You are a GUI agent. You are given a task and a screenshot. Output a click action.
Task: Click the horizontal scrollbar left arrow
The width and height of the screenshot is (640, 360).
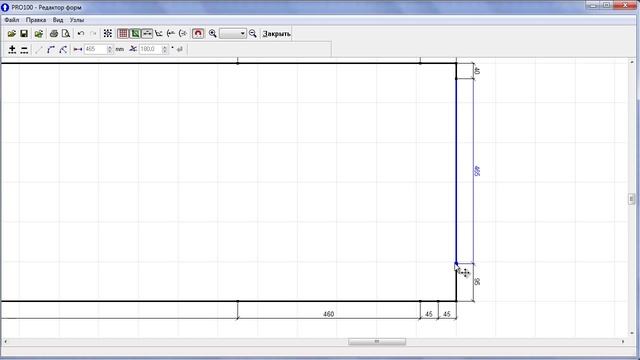point(5,341)
